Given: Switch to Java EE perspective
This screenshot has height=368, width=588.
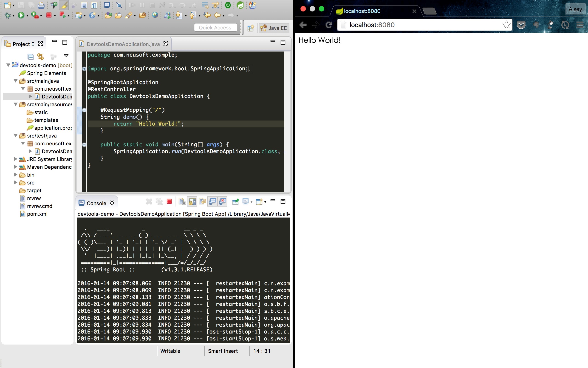Looking at the screenshot, I should (x=274, y=28).
